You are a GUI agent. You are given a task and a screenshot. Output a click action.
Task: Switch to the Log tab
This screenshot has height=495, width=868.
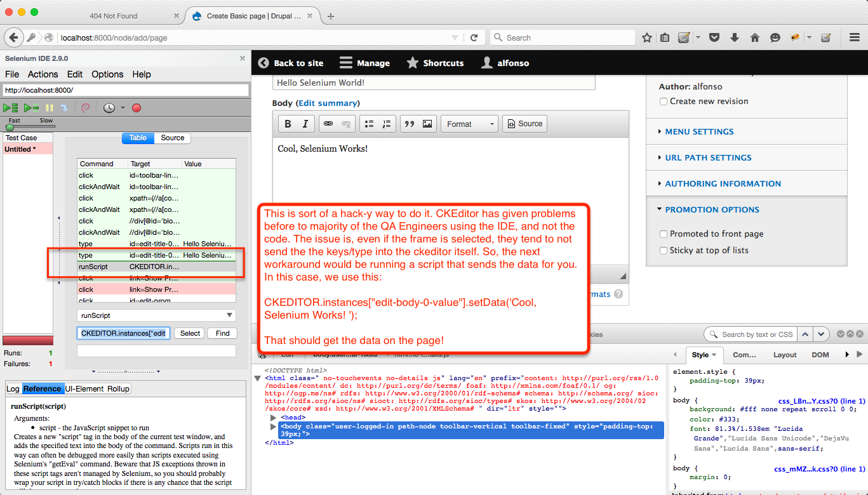click(13, 388)
